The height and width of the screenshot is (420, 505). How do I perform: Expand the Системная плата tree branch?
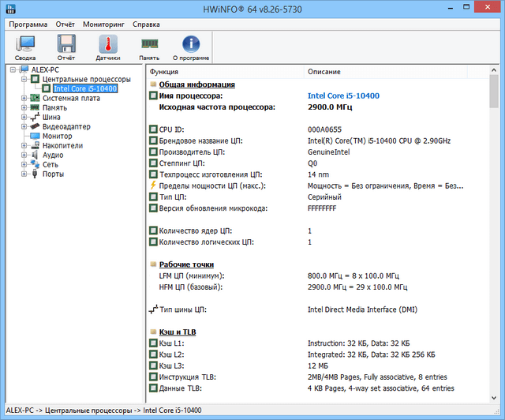click(x=24, y=98)
